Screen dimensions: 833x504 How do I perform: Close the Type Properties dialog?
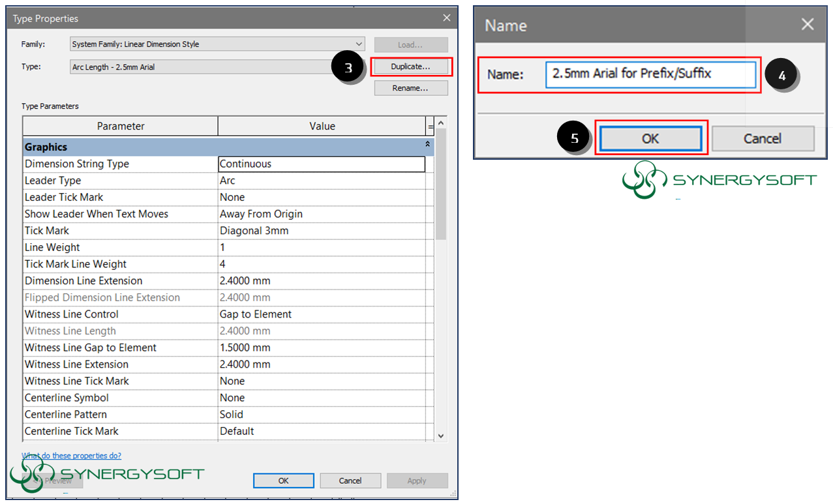[x=447, y=18]
